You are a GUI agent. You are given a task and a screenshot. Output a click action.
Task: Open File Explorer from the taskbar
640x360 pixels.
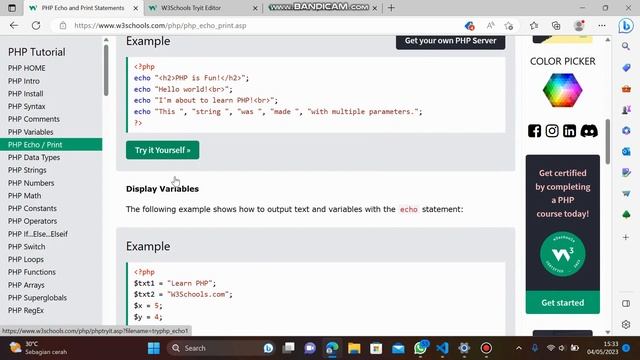[x=354, y=348]
